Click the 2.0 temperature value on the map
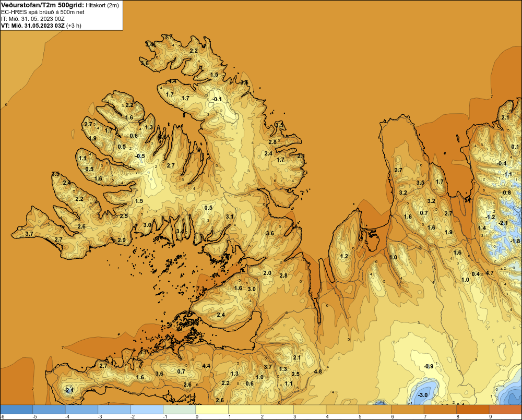Viewport: 522px width, 420px height. pyautogui.click(x=267, y=273)
